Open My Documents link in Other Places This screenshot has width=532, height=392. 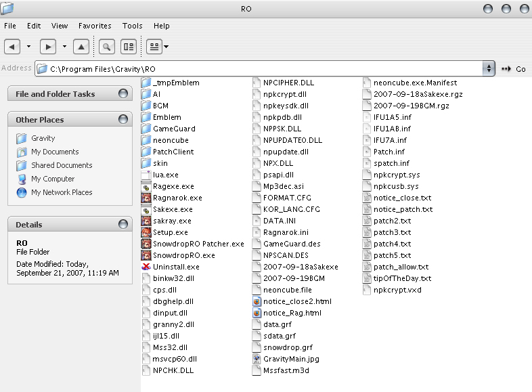pos(55,152)
